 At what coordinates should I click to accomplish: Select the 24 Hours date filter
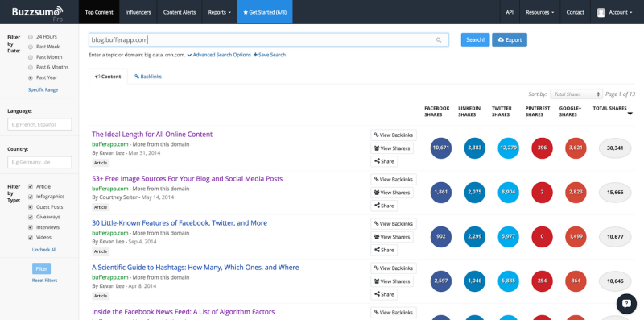[x=31, y=36]
